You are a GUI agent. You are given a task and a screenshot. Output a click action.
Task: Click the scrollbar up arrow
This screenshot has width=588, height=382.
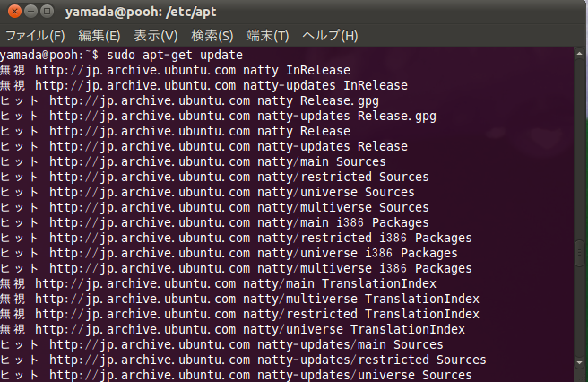579,54
